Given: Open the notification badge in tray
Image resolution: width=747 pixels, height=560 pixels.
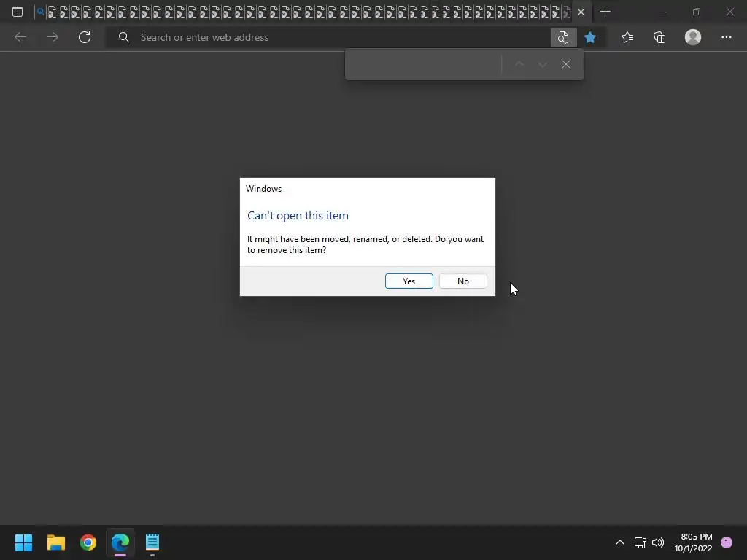Looking at the screenshot, I should (726, 542).
